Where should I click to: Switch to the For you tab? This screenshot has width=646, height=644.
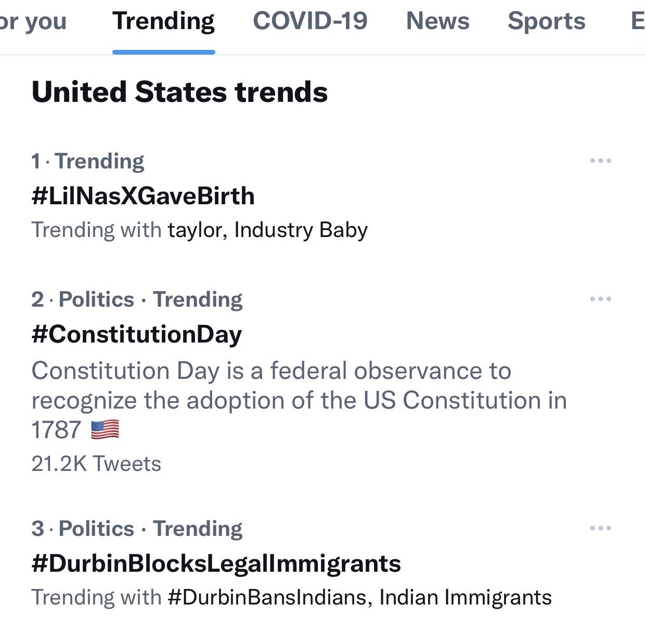[32, 22]
